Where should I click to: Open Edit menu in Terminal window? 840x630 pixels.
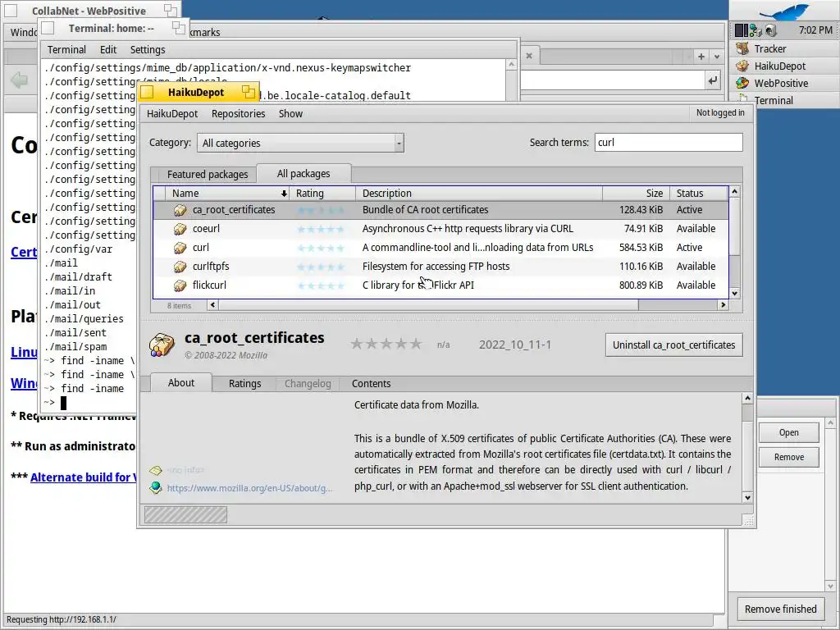[x=108, y=50]
